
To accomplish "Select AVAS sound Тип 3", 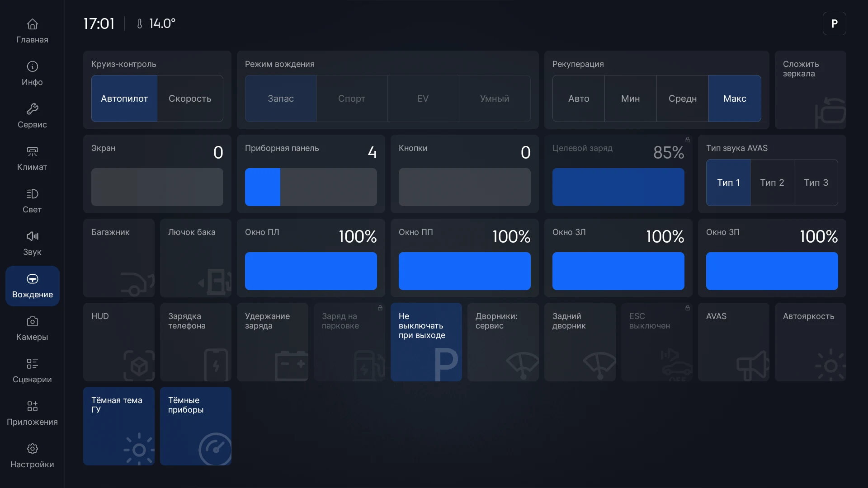I will [816, 183].
